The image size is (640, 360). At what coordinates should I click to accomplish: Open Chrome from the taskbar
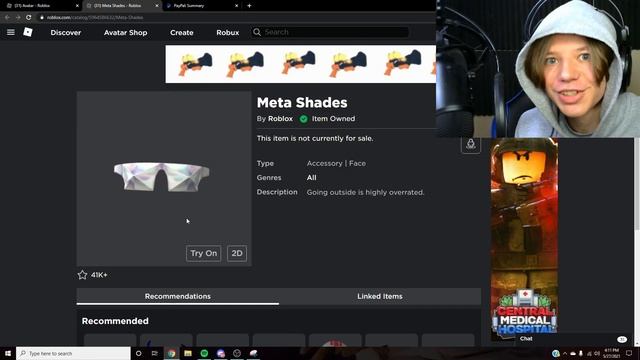point(171,353)
